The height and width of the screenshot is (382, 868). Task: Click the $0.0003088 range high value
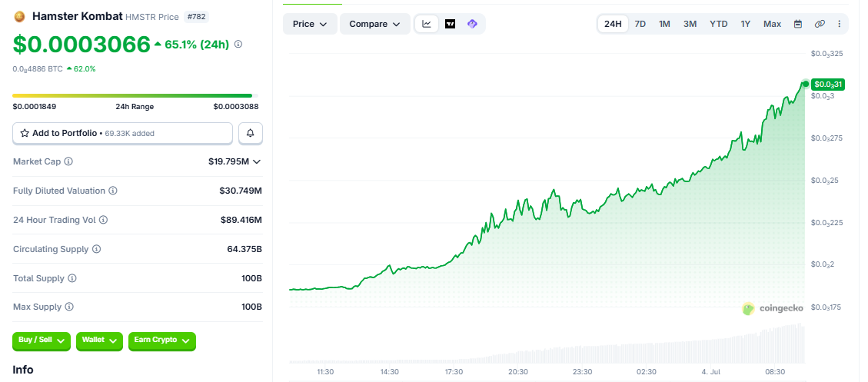236,107
